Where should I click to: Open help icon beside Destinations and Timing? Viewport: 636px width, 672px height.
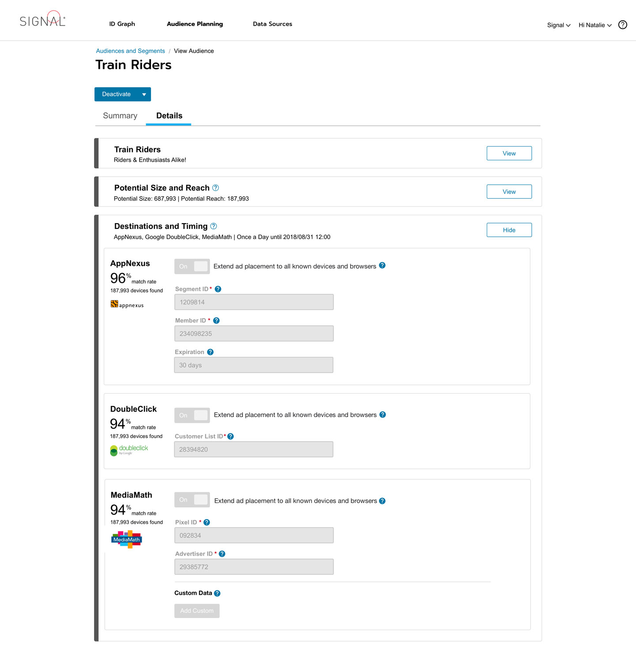(x=214, y=226)
